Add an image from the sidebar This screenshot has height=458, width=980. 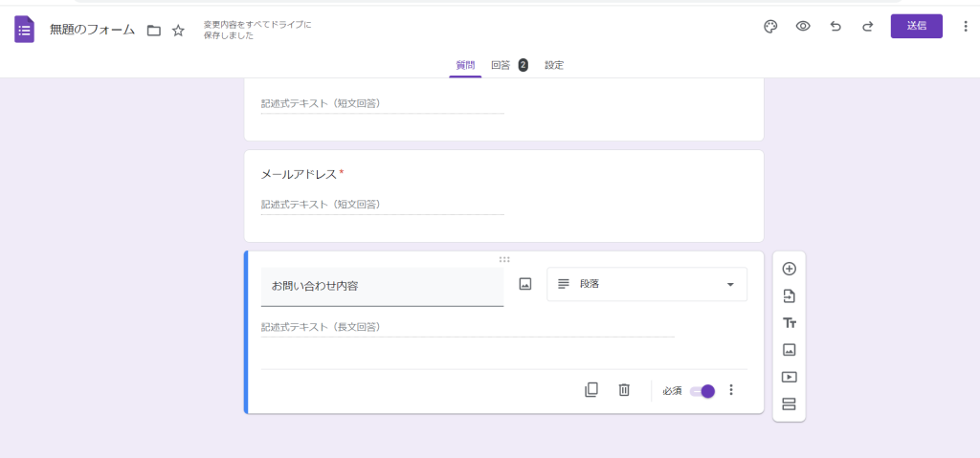pos(790,350)
